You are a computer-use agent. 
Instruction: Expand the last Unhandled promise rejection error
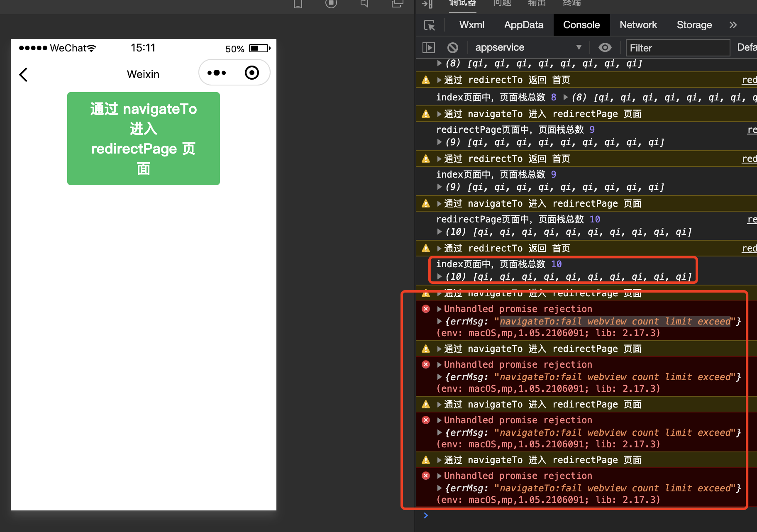440,476
